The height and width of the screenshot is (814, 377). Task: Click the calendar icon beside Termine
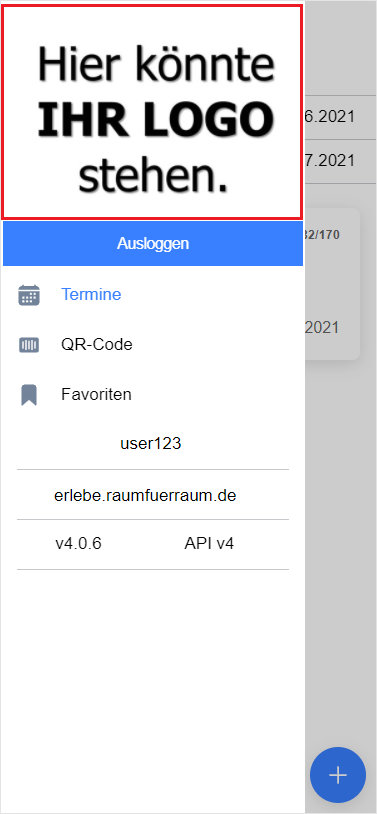pyautogui.click(x=29, y=295)
